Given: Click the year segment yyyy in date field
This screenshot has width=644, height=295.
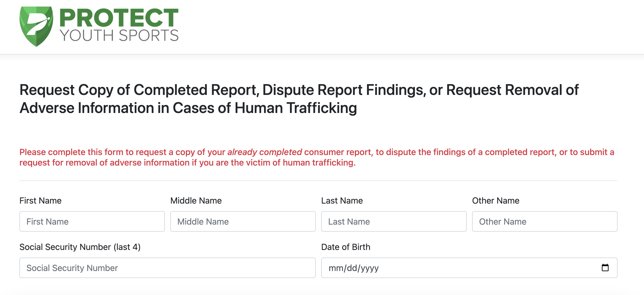Looking at the screenshot, I should (370, 268).
